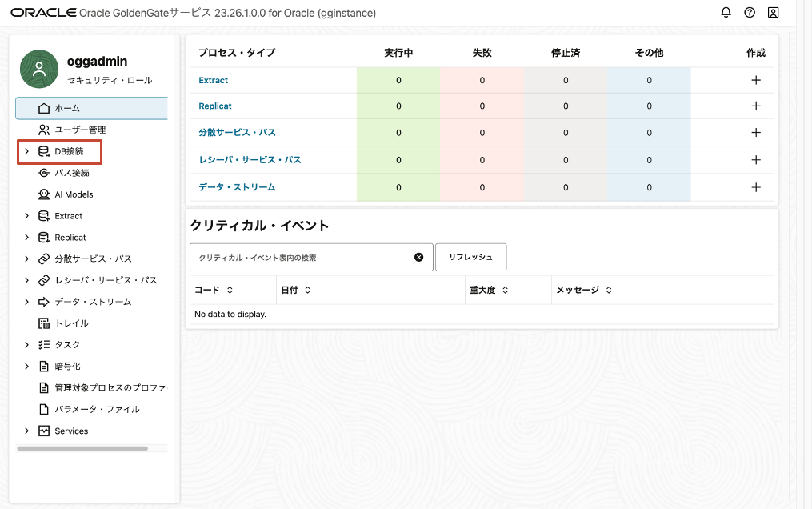This screenshot has height=509, width=812.
Task: Open the notifications bell icon
Action: tap(724, 12)
